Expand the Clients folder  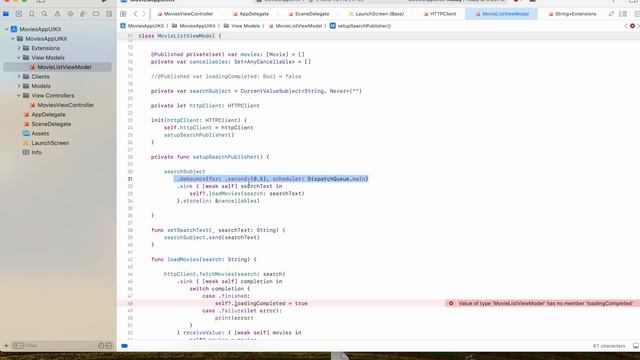pyautogui.click(x=19, y=76)
